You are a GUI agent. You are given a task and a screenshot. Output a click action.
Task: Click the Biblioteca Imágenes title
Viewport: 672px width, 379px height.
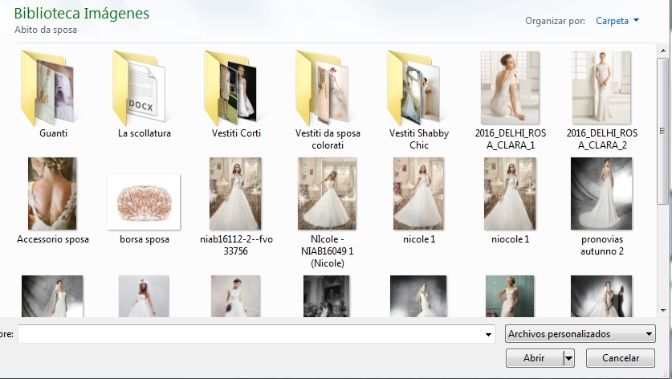tap(81, 13)
